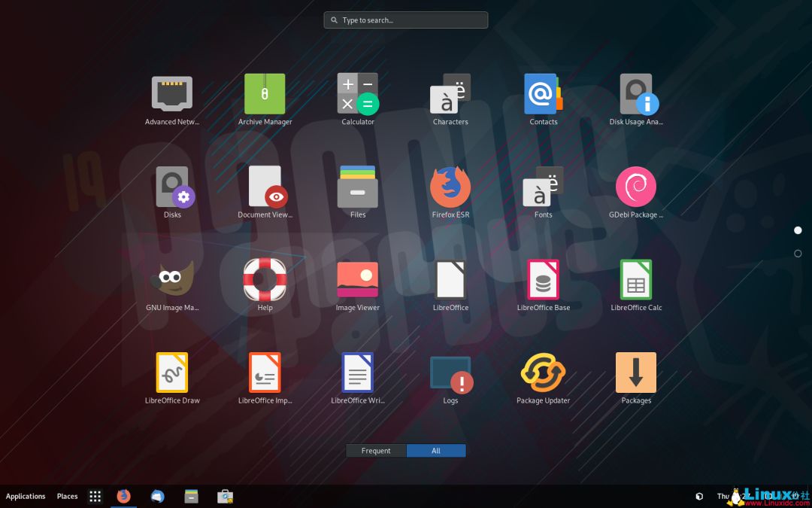Open Image Viewer
The image size is (812, 508).
358,279
